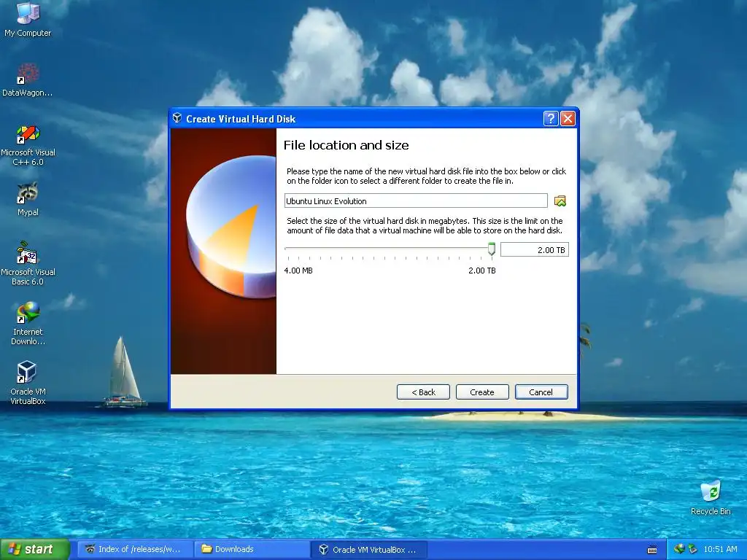This screenshot has width=747, height=560.
Task: Select Internet Download Manager desktop icon
Action: coord(28,323)
